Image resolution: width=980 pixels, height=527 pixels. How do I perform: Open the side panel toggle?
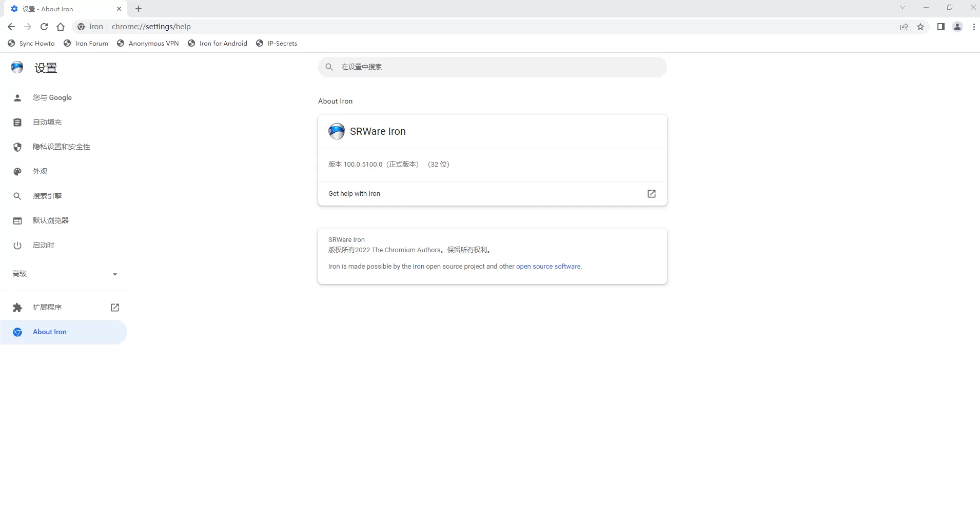pos(940,27)
